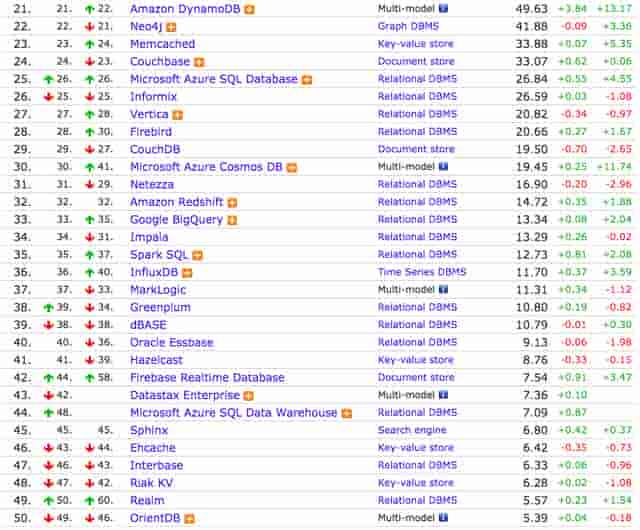Open Microsoft Azure SQL Data Warehouse link
The image size is (640, 530).
[x=234, y=413]
